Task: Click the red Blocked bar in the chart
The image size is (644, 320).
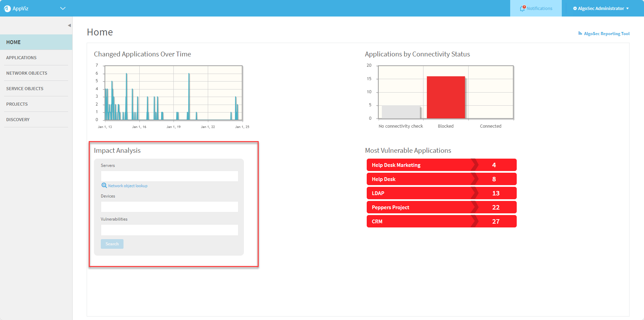Action: [x=446, y=97]
